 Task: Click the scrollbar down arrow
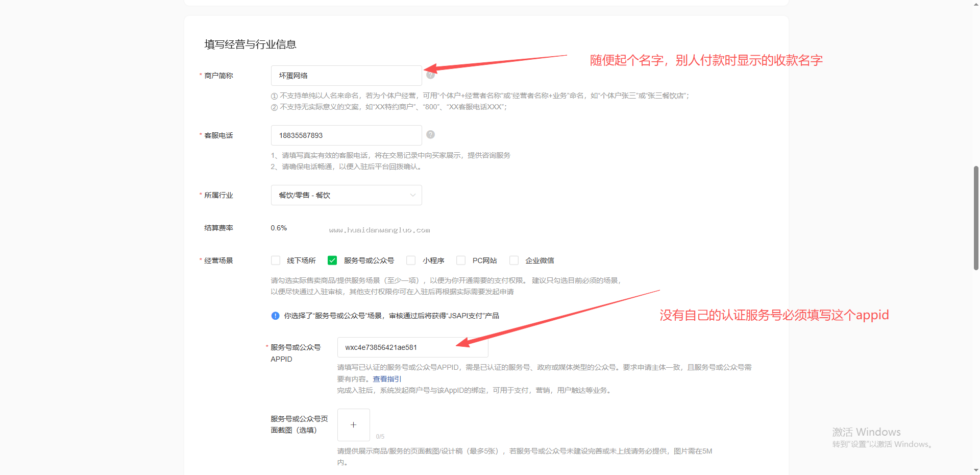click(976, 470)
